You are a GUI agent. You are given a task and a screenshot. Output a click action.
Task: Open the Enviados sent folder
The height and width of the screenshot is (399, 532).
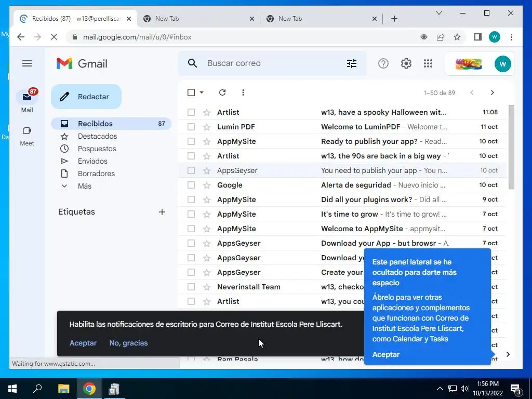point(92,161)
